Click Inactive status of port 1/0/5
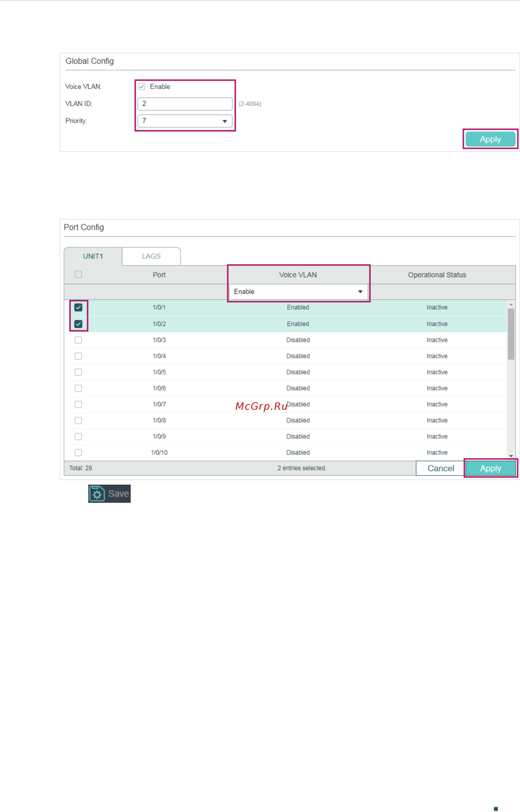This screenshot has height=812, width=520. click(437, 372)
